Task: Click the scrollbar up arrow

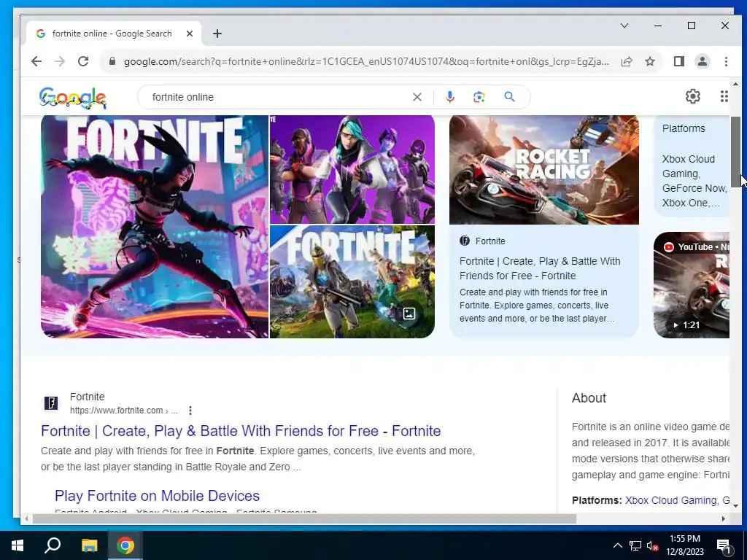Action: click(735, 84)
